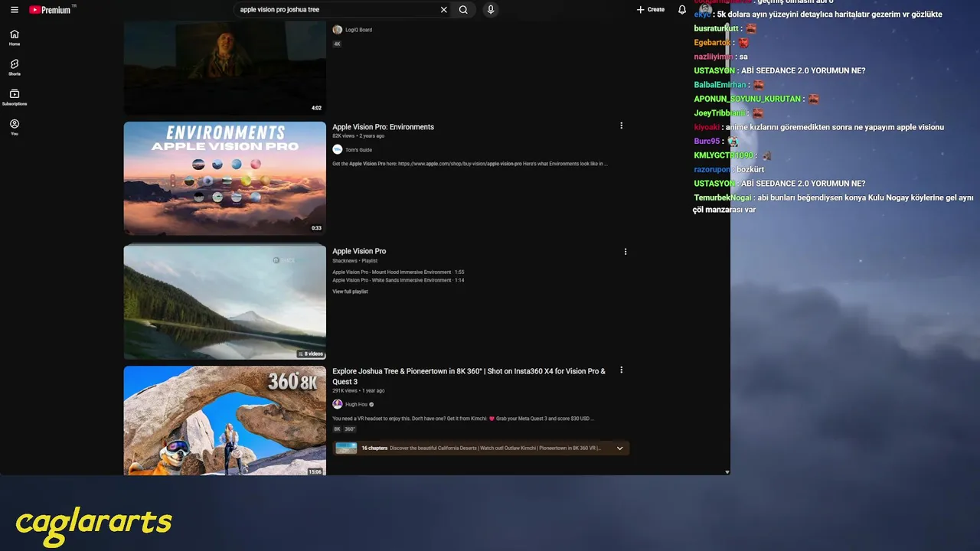Click the magnifier search button

[x=463, y=10]
